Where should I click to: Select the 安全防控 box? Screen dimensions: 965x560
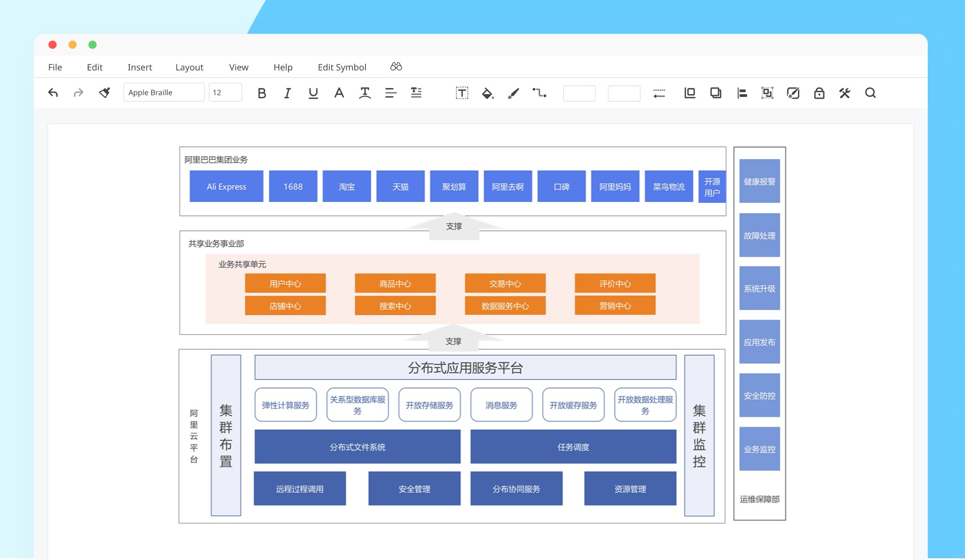coord(760,395)
